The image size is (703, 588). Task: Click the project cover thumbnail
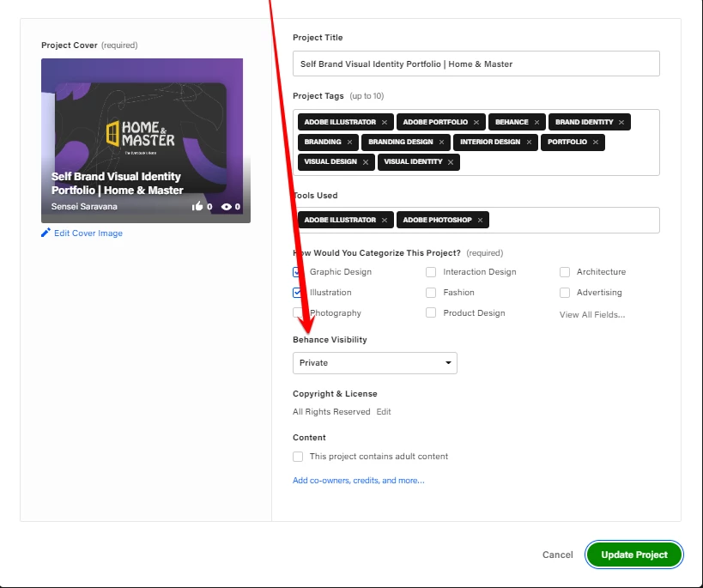coord(146,141)
